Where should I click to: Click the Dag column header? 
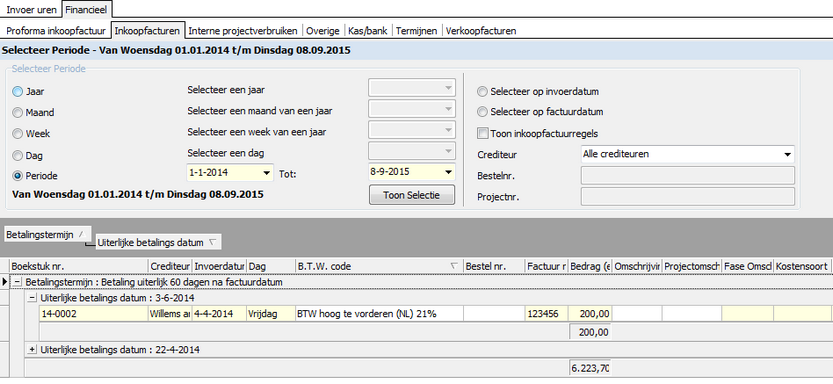point(271,267)
